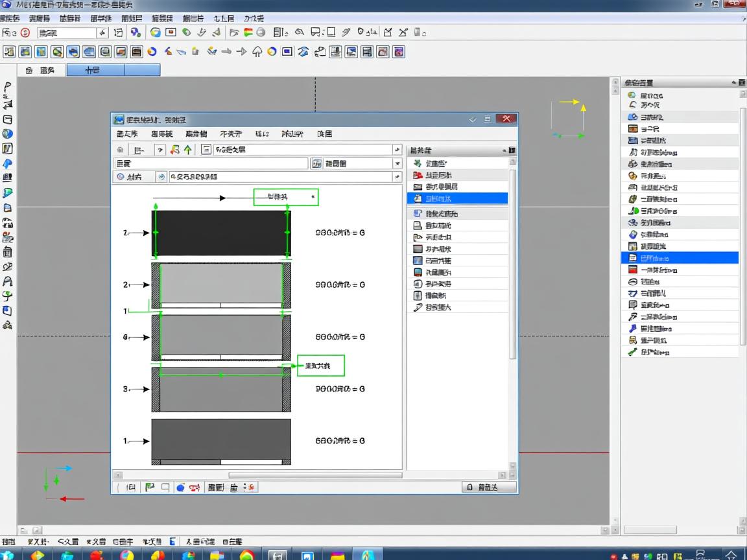Toggle the round radio button in dialog's third row

pos(121,176)
